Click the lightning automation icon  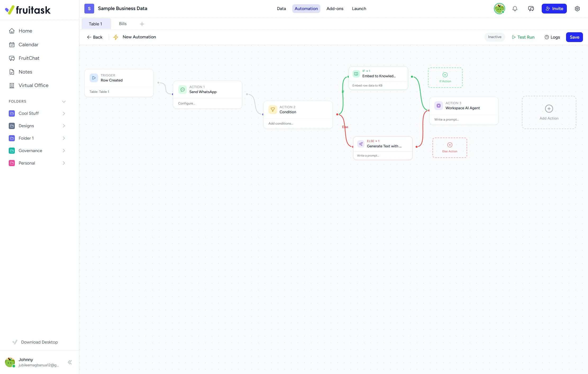116,37
